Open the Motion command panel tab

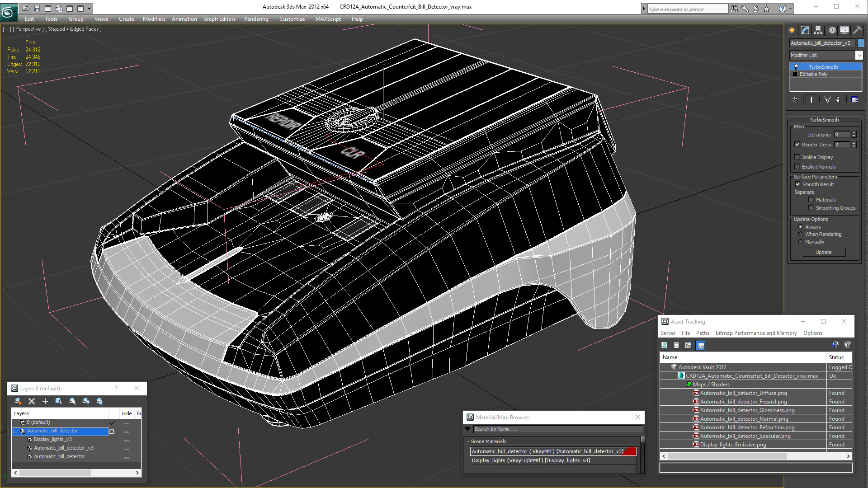click(832, 30)
